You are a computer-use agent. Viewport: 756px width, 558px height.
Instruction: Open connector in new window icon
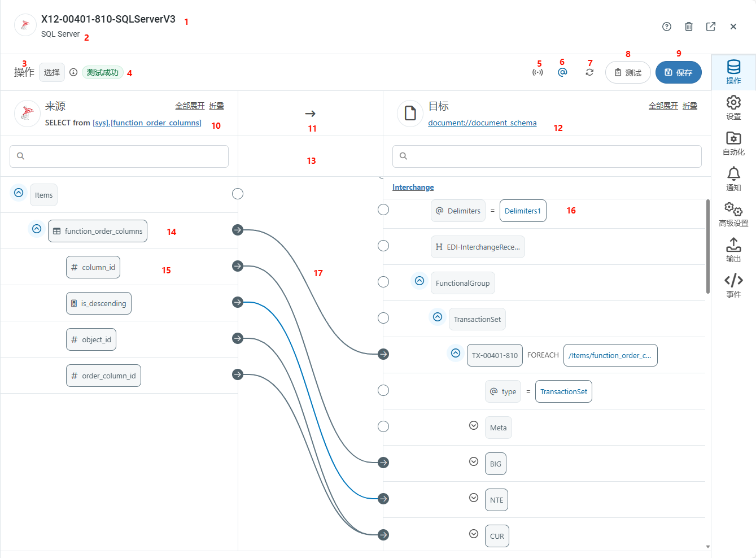pos(711,27)
